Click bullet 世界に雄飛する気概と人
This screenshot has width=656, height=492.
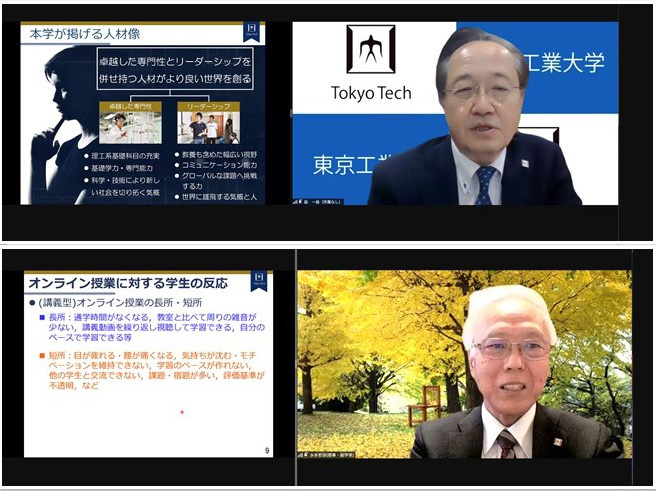pos(216,197)
